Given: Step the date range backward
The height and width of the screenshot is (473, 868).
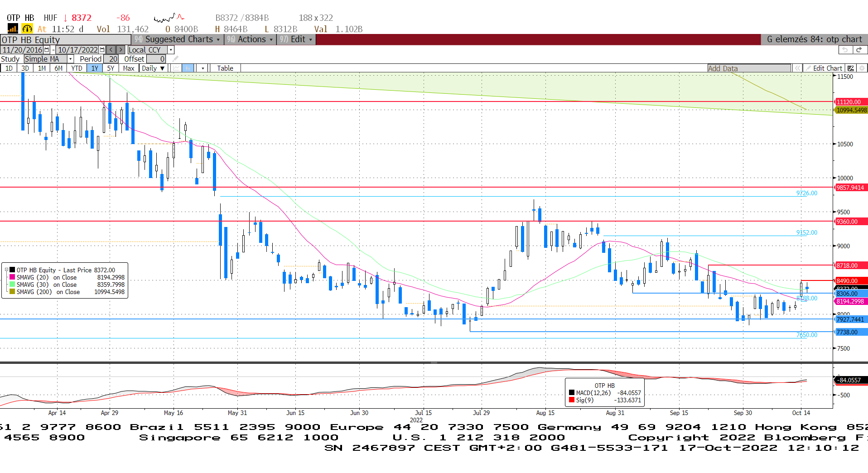Looking at the screenshot, I should 111,50.
